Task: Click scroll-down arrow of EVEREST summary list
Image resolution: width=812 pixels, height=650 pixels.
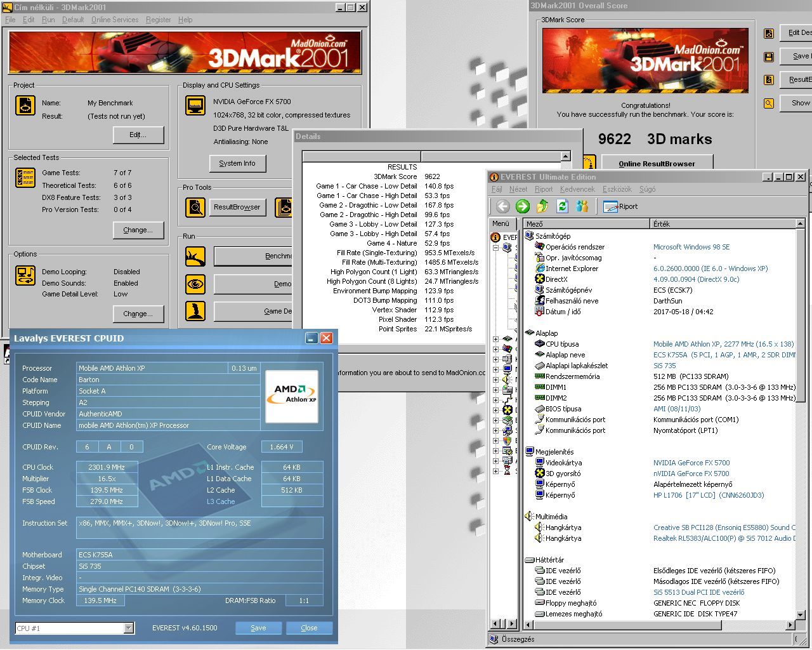Action: tap(800, 614)
